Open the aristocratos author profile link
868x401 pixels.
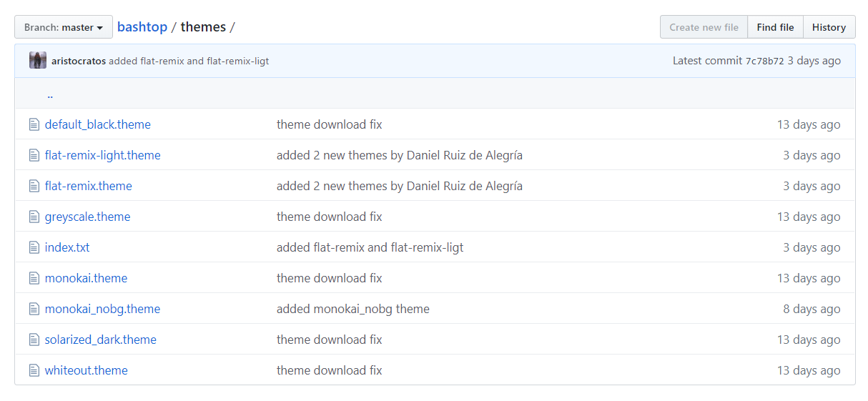tap(79, 61)
